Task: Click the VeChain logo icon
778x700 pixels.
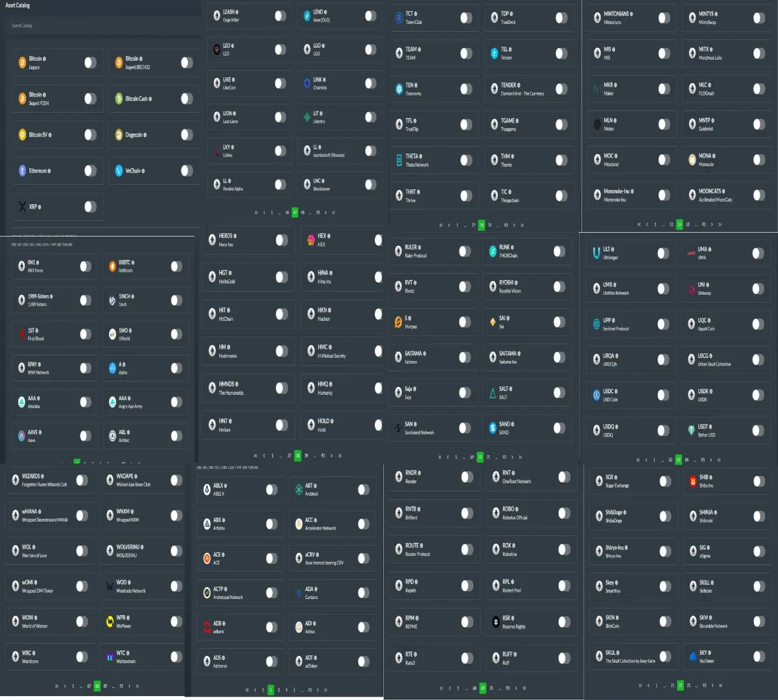Action: (x=119, y=171)
